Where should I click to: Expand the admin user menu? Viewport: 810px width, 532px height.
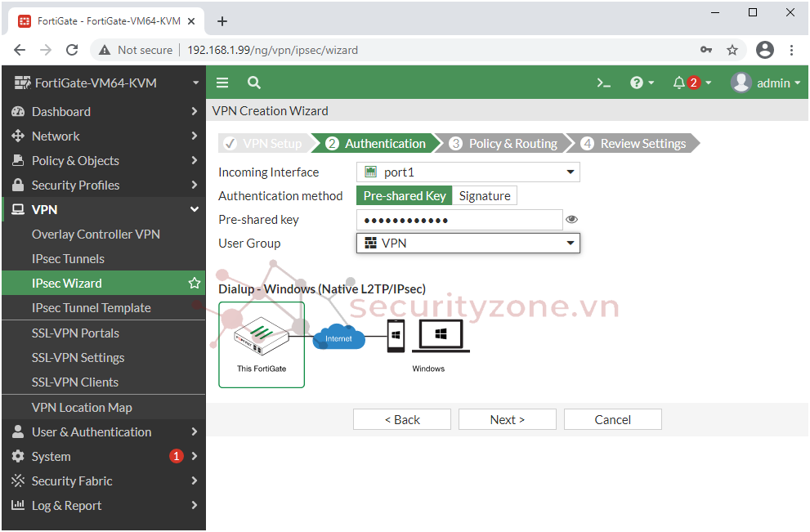pyautogui.click(x=766, y=83)
